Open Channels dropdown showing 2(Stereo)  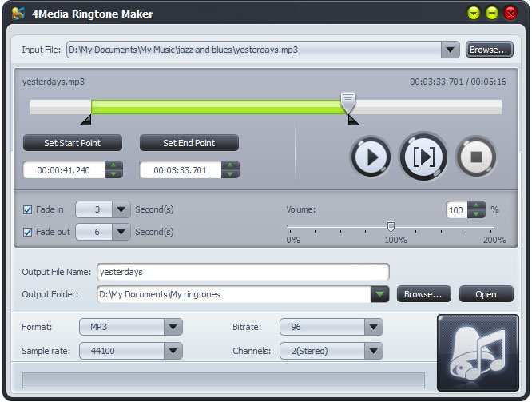tap(374, 351)
